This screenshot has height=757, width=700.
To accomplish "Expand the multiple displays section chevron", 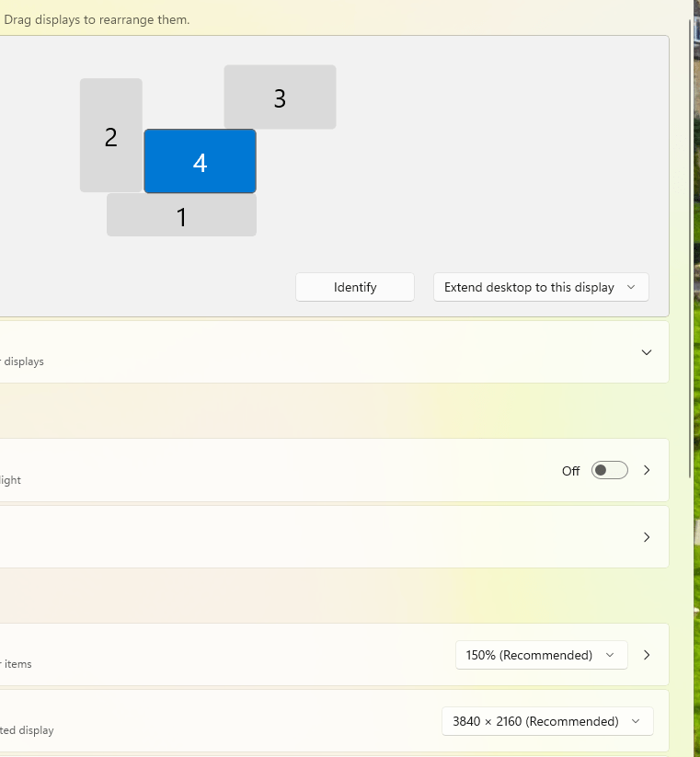I will click(647, 352).
